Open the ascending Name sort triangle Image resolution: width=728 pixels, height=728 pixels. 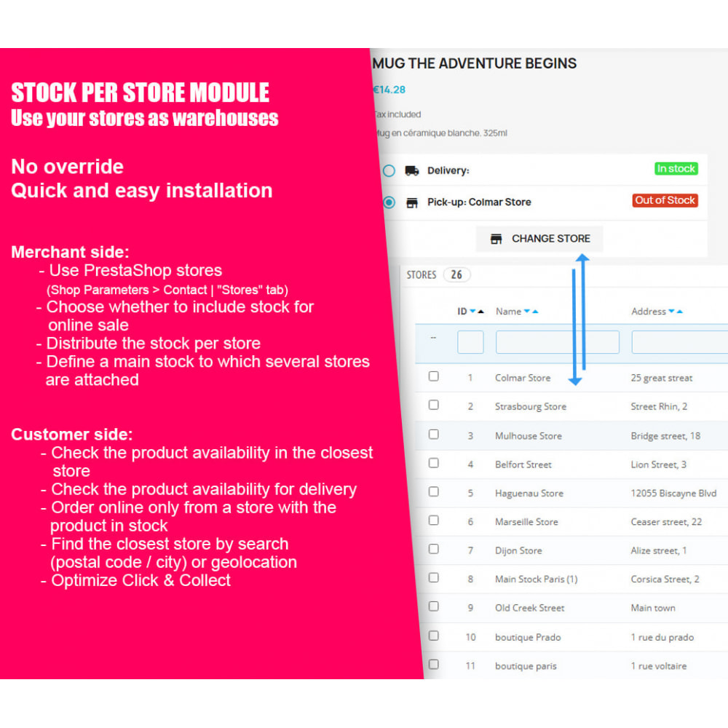[534, 311]
